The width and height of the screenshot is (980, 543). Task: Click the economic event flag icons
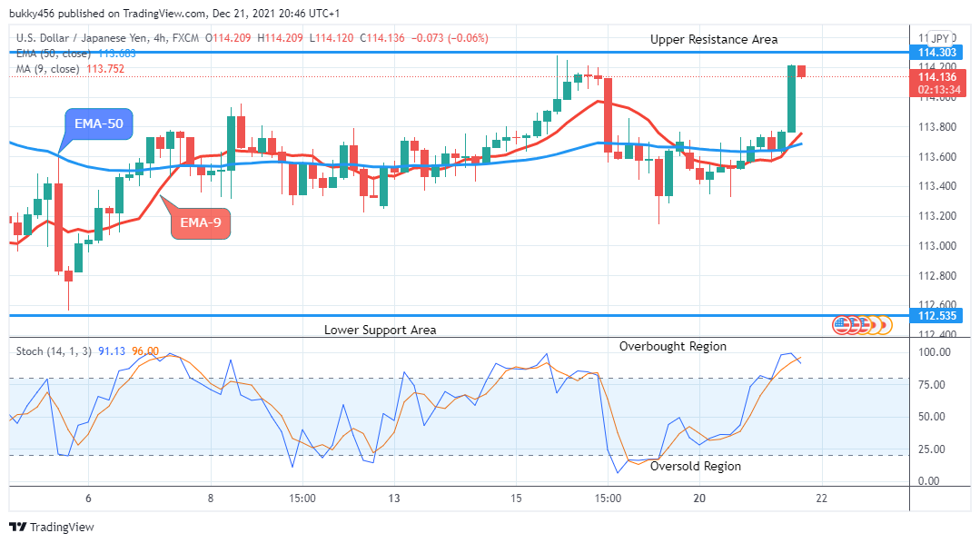862,325
